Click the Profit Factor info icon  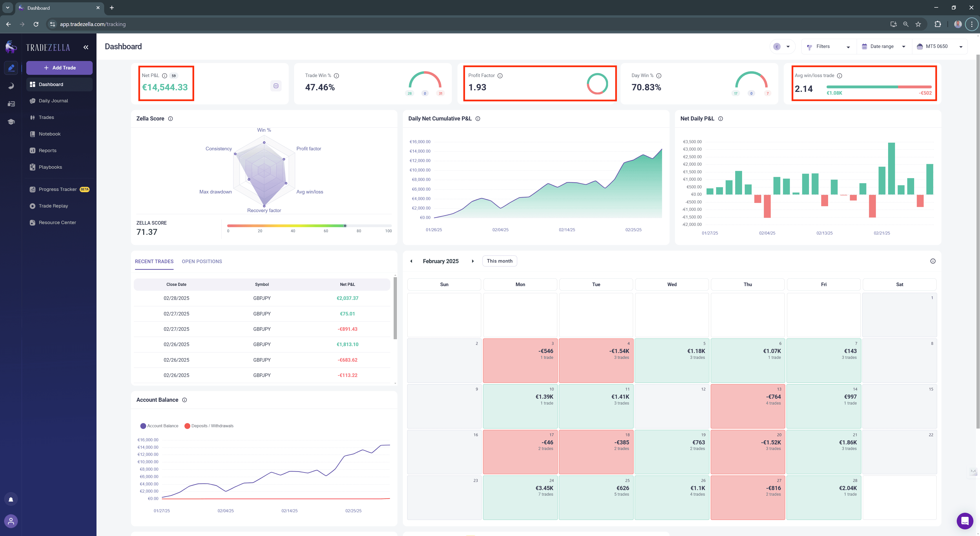500,76
